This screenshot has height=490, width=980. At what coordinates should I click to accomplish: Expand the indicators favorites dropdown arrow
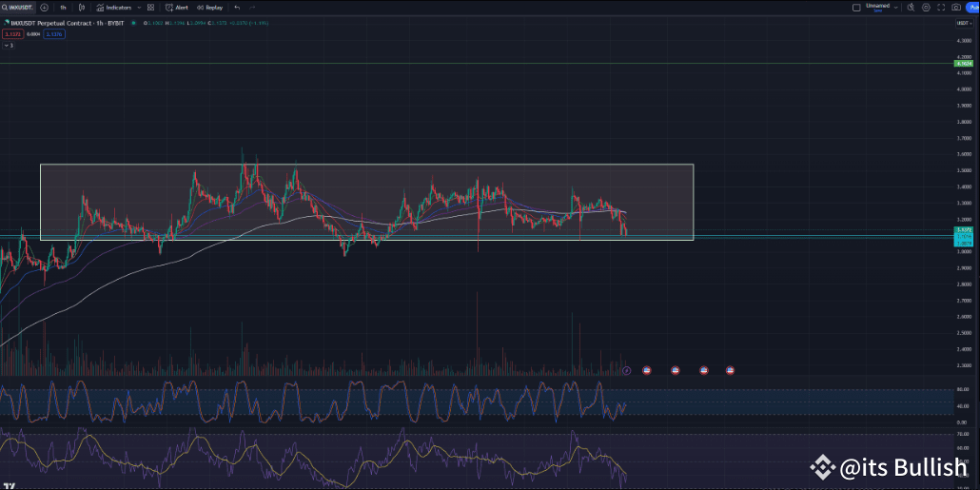coord(137,7)
